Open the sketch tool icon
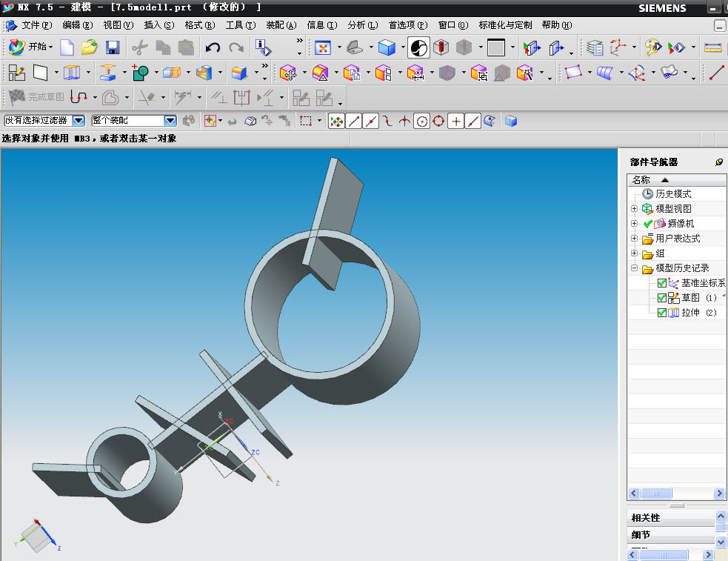 pos(17,73)
